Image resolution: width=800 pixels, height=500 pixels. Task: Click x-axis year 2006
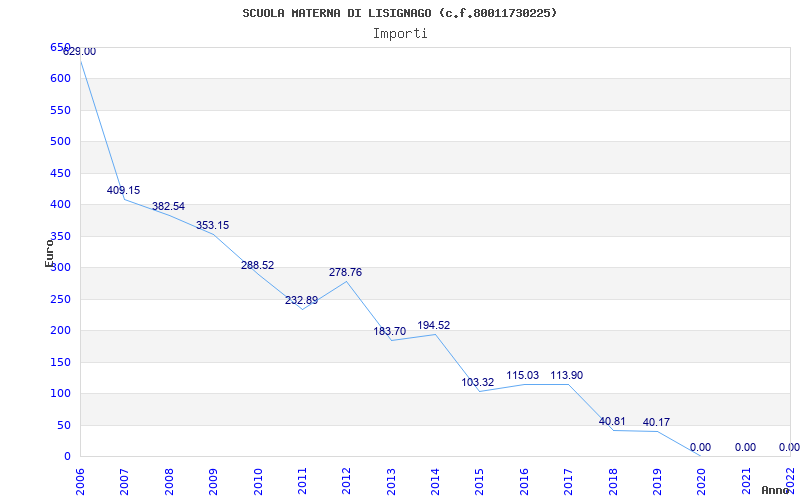point(80,482)
